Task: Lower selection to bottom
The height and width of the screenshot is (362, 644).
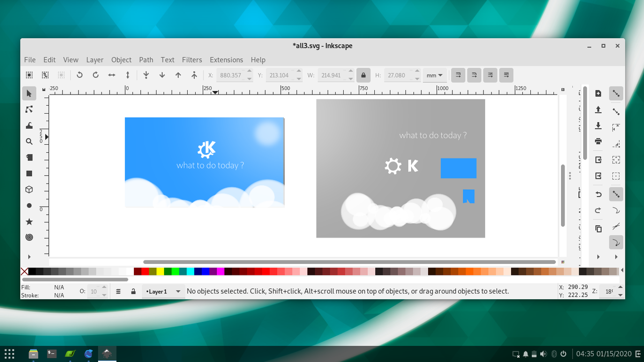Action: [146, 75]
